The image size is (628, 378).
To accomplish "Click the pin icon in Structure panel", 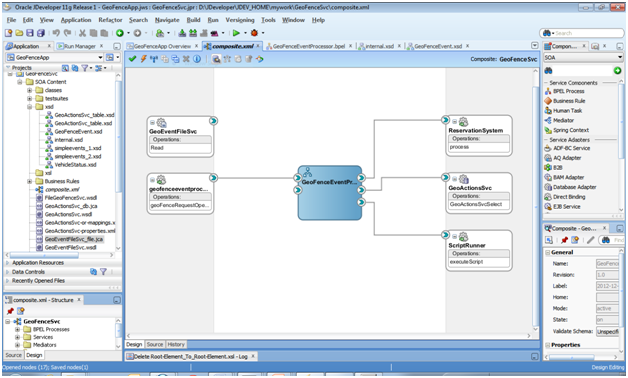I will point(10,311).
